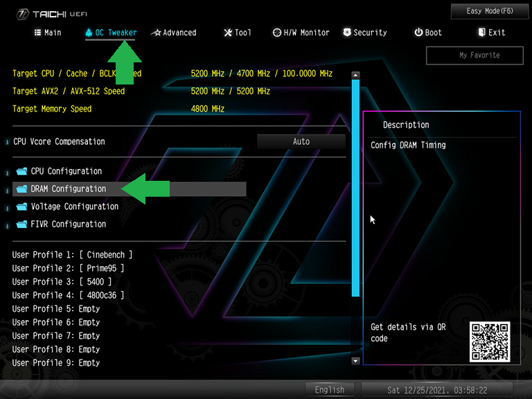
Task: Switch to Easy Mode (F6)
Action: (x=490, y=11)
